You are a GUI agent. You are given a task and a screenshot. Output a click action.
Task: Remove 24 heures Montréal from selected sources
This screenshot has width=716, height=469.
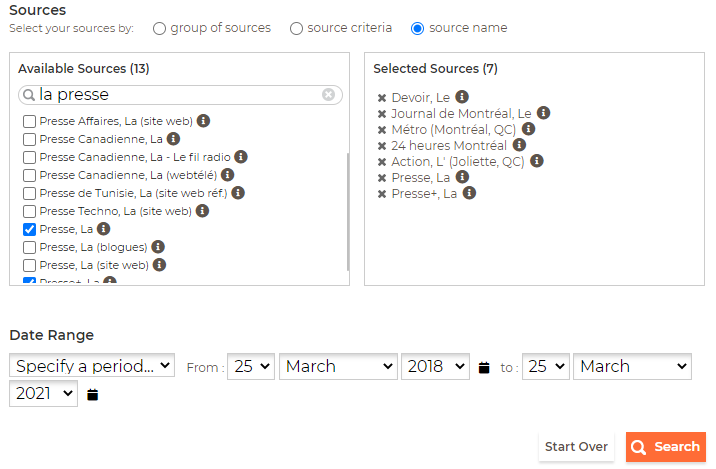(382, 146)
